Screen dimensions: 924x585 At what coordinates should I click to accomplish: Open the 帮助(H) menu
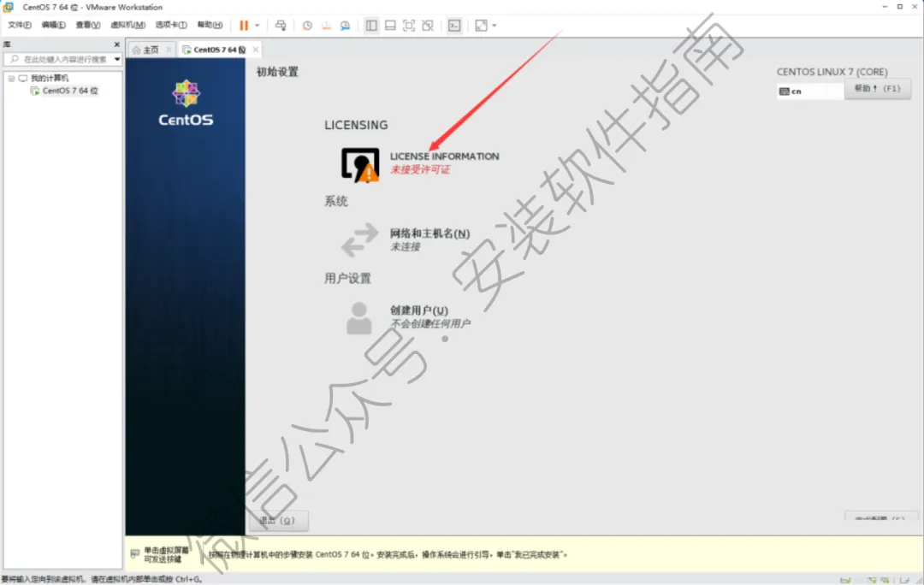[x=210, y=25]
